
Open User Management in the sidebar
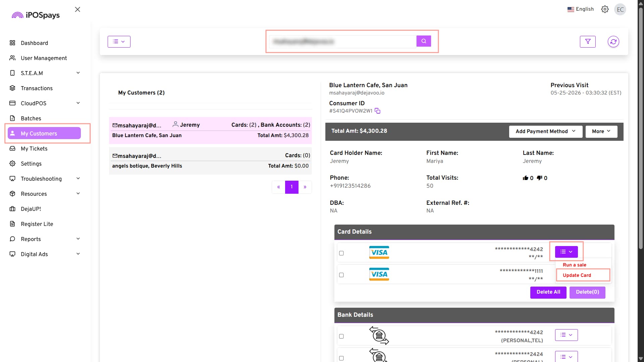tap(44, 58)
